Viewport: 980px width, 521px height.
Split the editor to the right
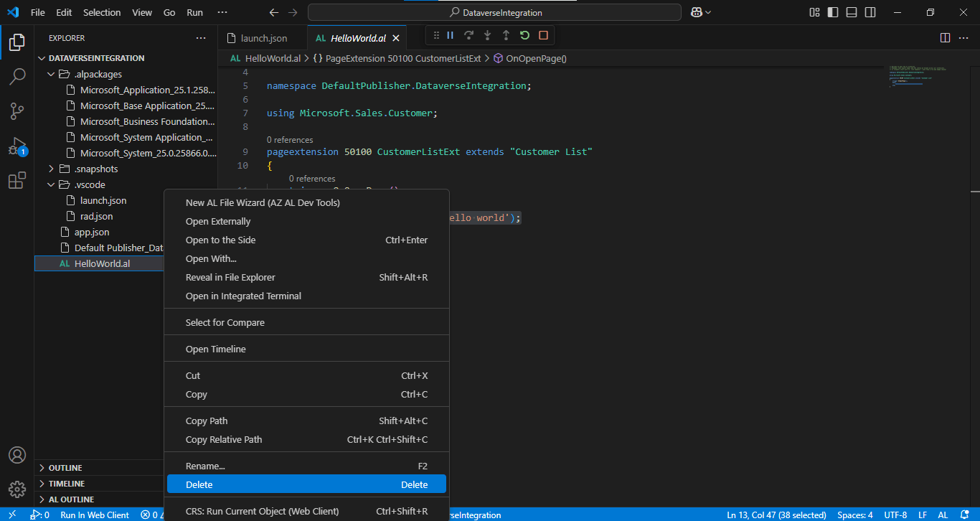pos(945,38)
